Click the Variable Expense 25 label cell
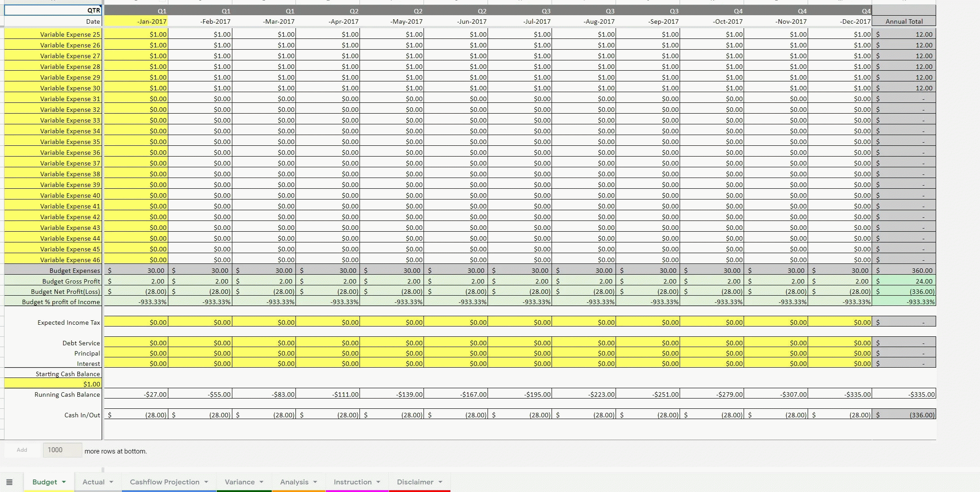Viewport: 980px width, 492px height. pyautogui.click(x=53, y=34)
